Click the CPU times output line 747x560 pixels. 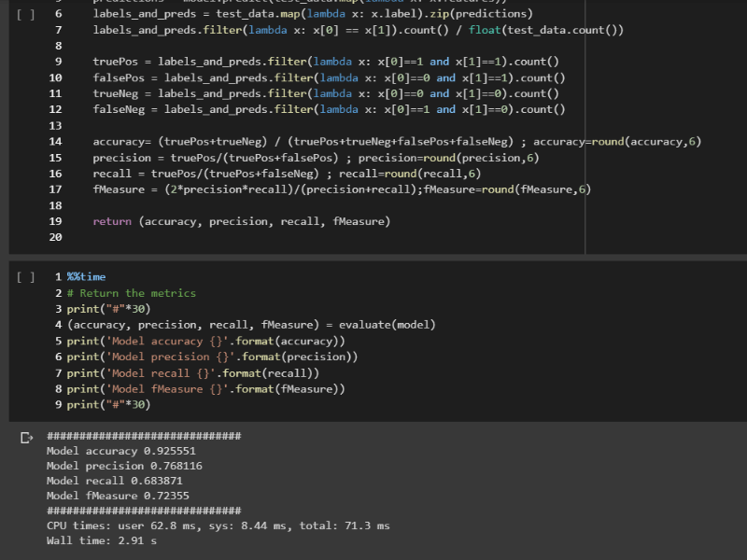[218, 525]
